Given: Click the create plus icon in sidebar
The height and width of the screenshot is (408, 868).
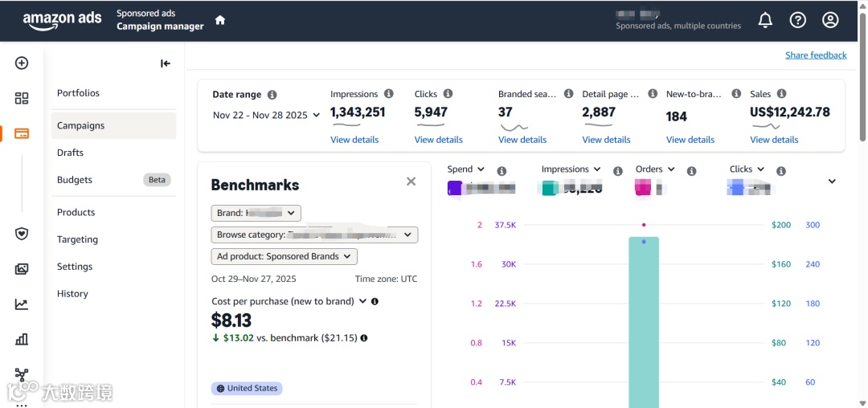Looking at the screenshot, I should click(22, 63).
